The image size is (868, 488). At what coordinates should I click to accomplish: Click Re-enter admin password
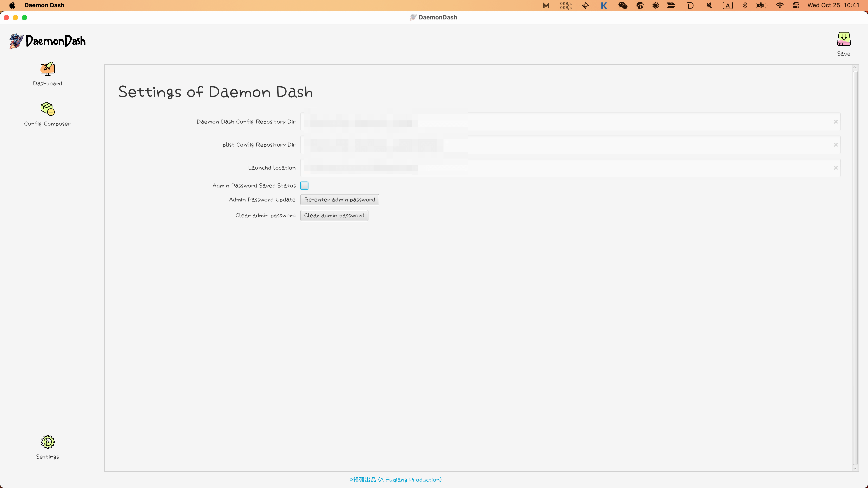(x=339, y=199)
